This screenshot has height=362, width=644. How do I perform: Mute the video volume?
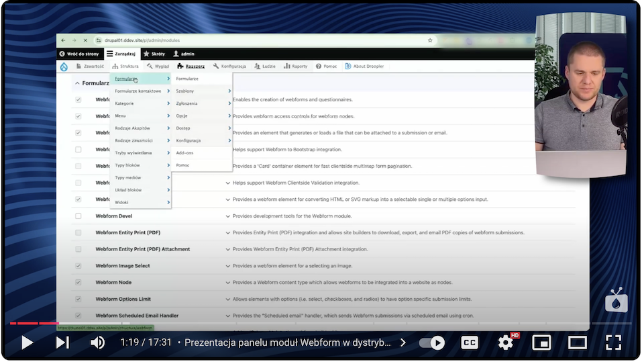click(x=97, y=343)
